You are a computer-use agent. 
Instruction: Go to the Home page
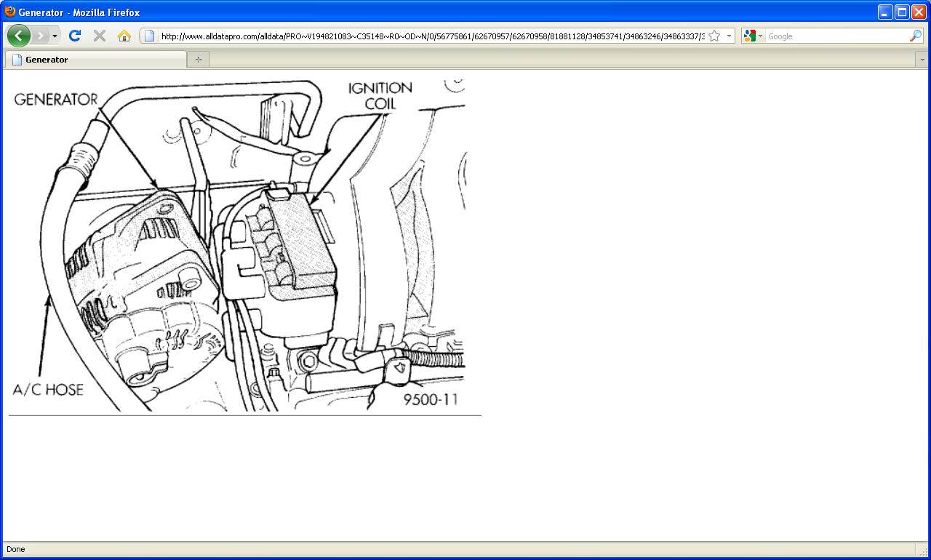click(124, 36)
